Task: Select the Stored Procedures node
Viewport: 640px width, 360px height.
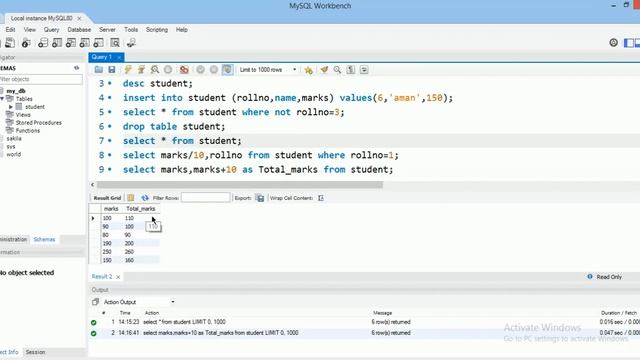Action: click(38, 123)
